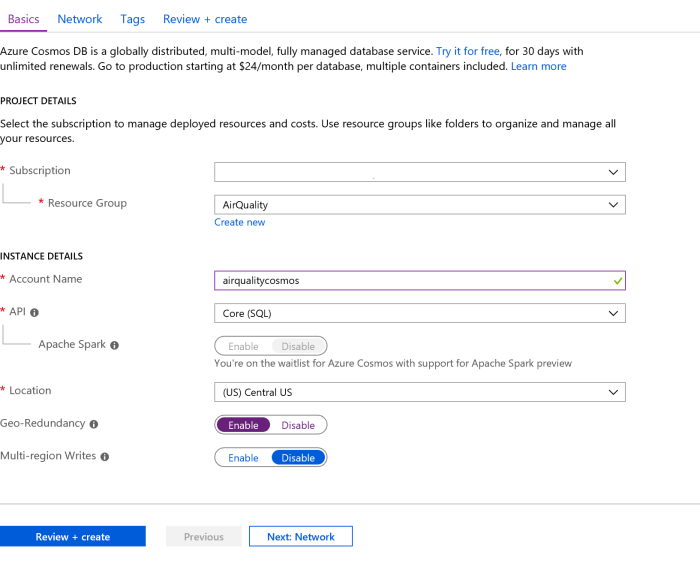Open the Try it for free link

click(467, 51)
